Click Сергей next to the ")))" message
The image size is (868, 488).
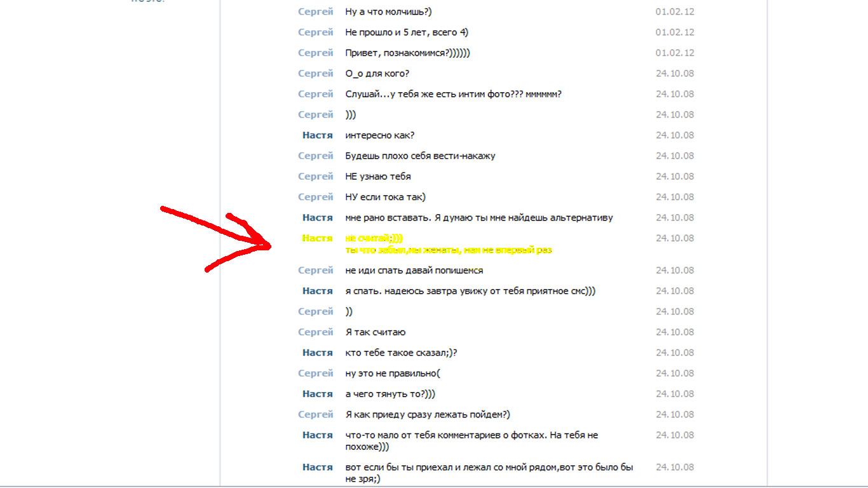(316, 115)
